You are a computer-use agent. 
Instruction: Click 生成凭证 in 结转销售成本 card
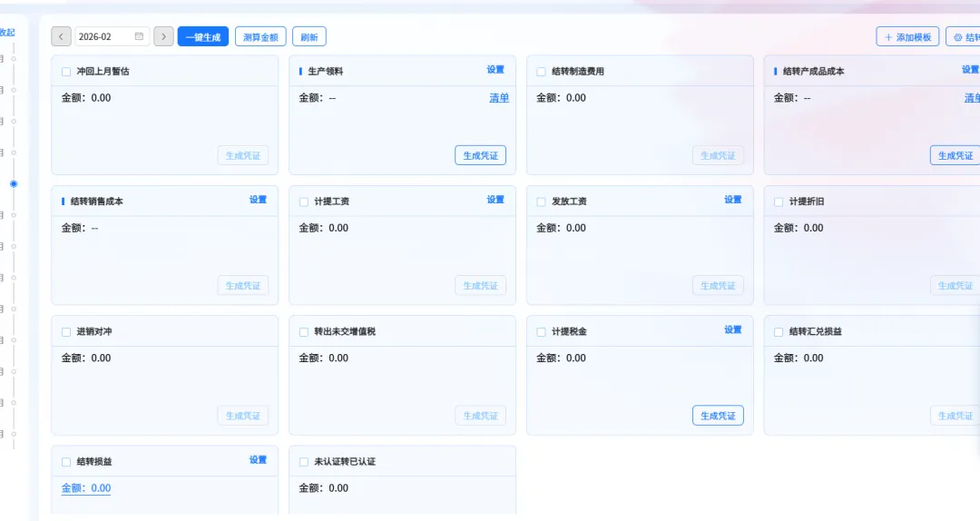[243, 285]
